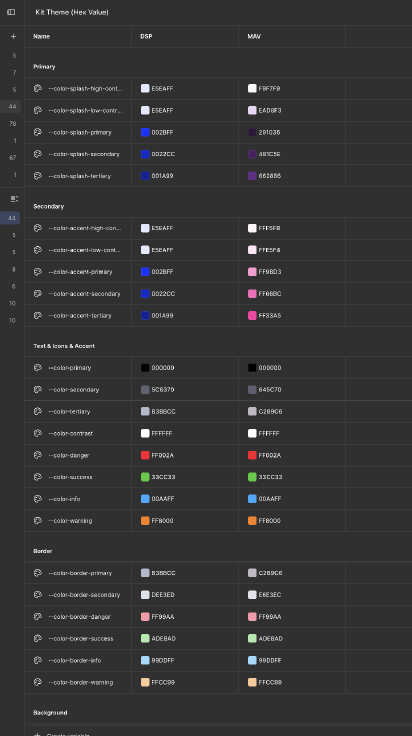Select the sidebar collection showing 78
Screen dimensions: 412x736
(13, 124)
